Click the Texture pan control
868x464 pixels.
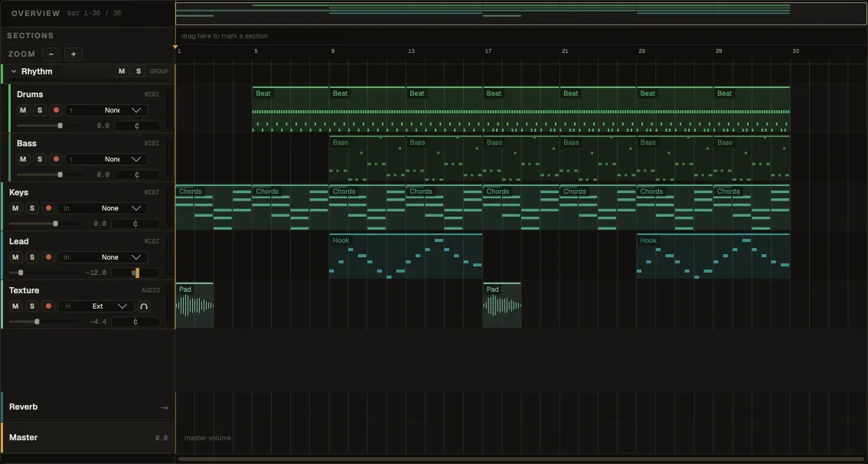click(x=135, y=322)
